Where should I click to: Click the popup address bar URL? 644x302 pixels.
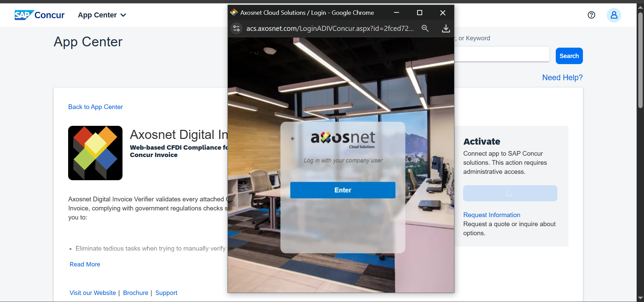pos(330,29)
